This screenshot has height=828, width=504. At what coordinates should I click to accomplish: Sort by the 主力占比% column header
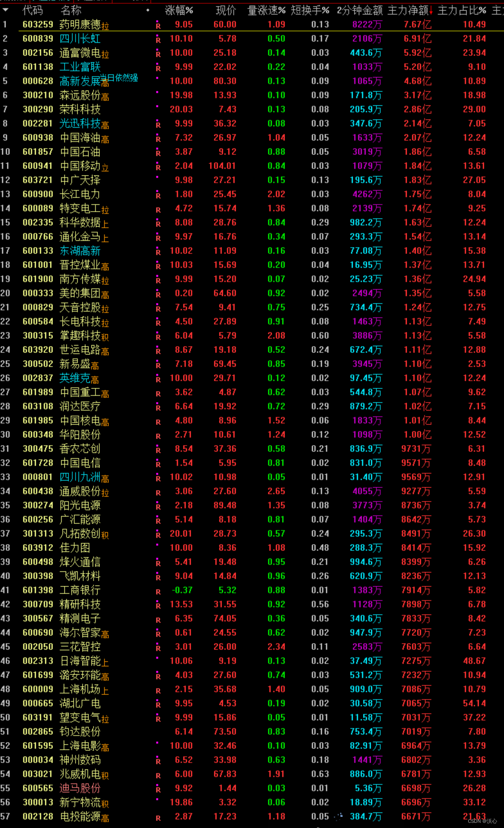click(462, 10)
